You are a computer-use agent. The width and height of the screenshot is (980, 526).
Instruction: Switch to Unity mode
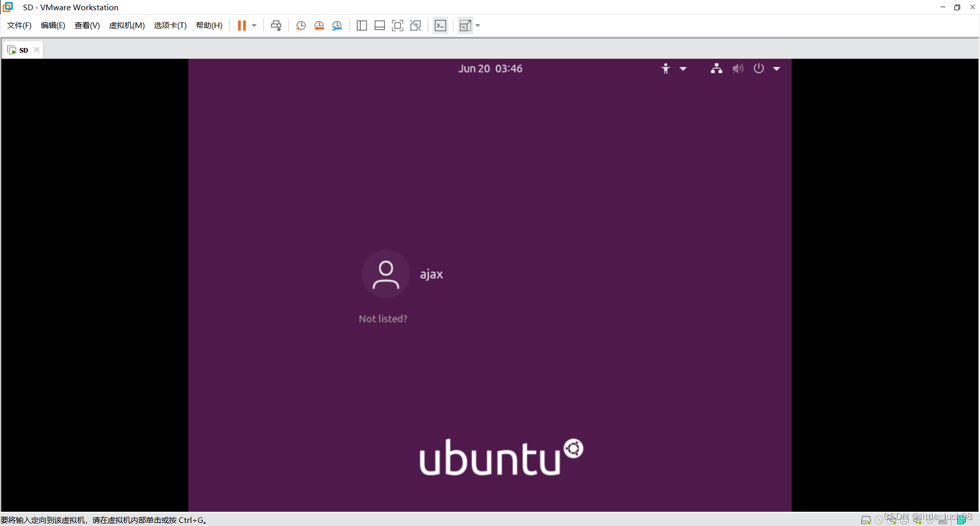click(x=415, y=26)
